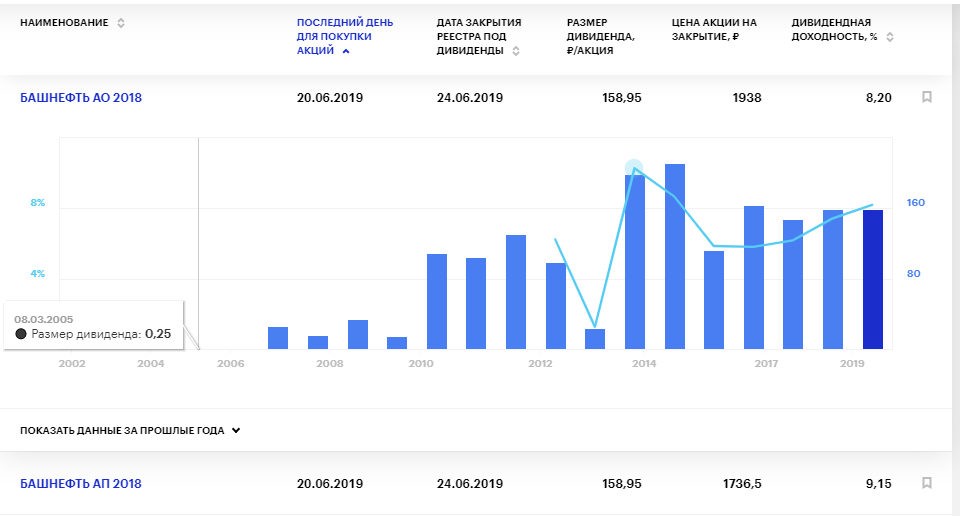Image resolution: width=960 pixels, height=516 pixels.
Task: Click the highlighted circle at the yield line's peak
Action: pos(634,168)
